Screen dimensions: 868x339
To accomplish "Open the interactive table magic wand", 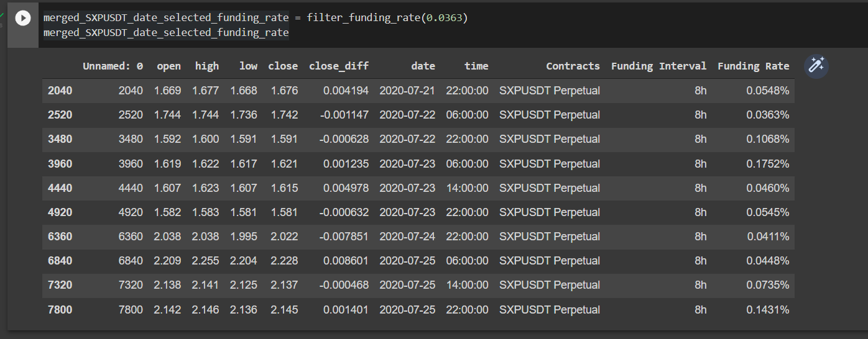I will [816, 66].
